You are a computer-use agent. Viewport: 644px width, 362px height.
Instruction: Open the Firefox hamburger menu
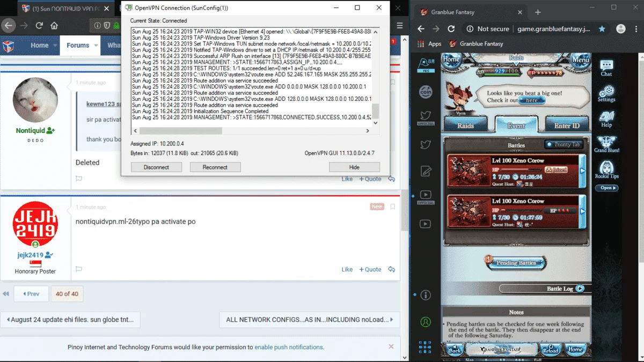pos(400,25)
